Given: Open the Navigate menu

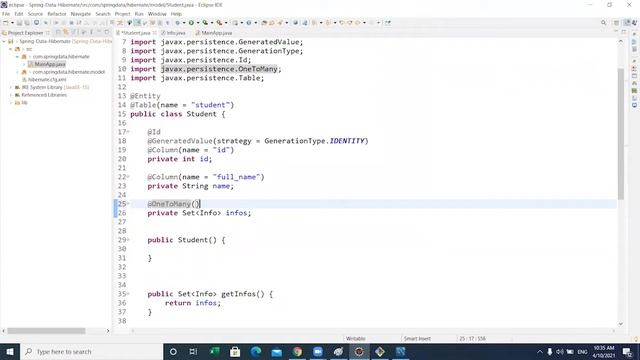Looking at the screenshot, I should point(81,14).
